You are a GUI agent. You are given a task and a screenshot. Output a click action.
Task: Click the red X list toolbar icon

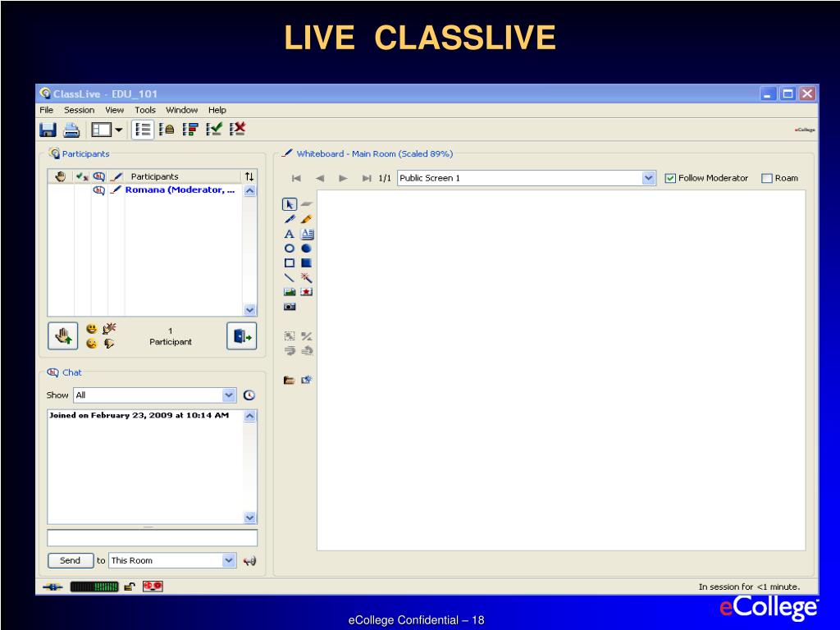[237, 129]
